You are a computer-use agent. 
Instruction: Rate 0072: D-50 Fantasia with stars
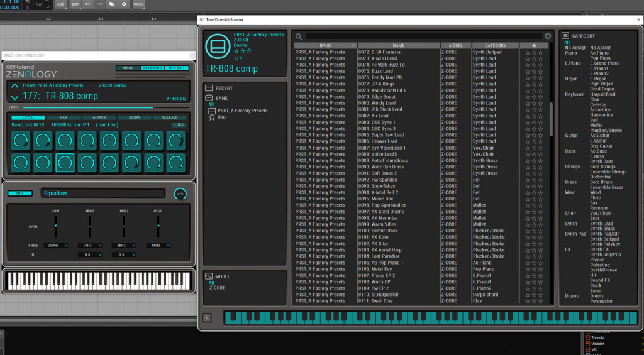[x=534, y=52]
